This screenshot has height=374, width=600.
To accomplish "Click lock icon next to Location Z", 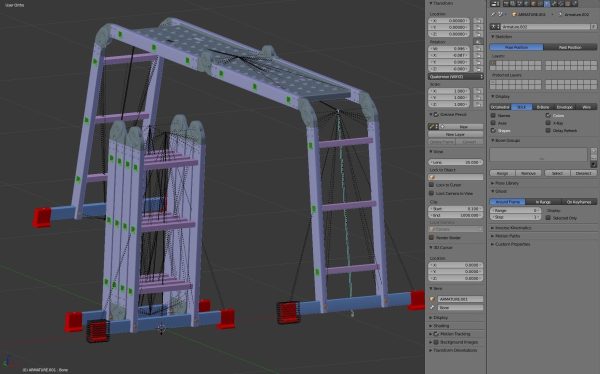I will point(478,34).
